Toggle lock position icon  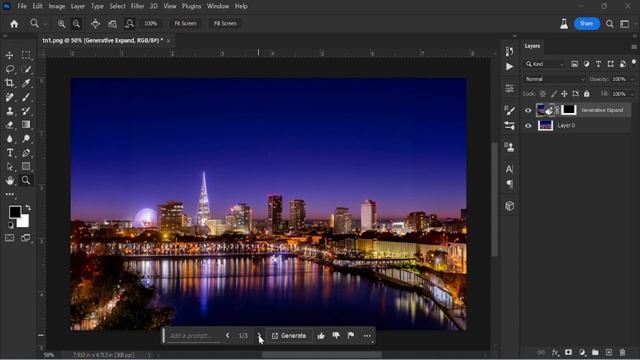tap(564, 94)
